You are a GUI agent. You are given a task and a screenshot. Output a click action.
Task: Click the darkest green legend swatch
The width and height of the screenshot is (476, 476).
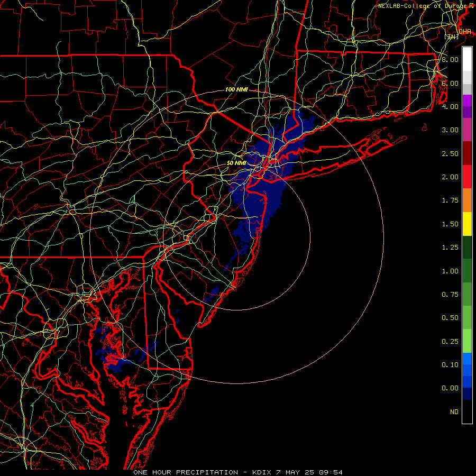coord(467,248)
